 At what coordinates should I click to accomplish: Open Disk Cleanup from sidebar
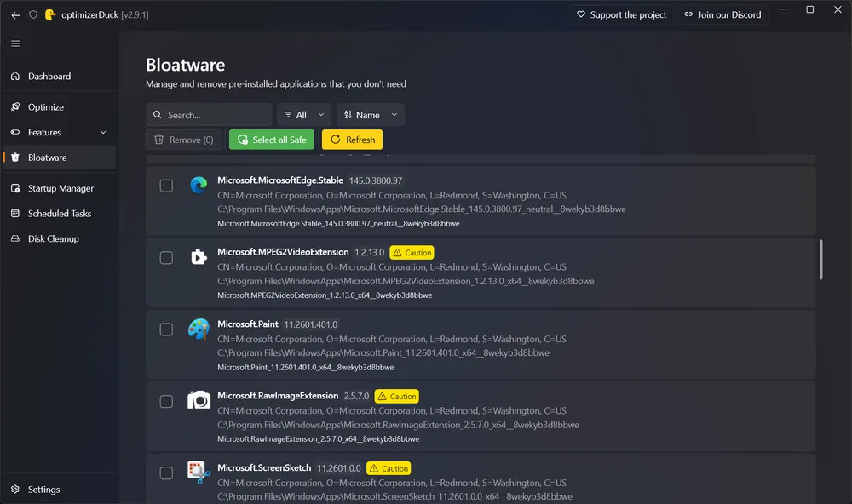point(53,238)
